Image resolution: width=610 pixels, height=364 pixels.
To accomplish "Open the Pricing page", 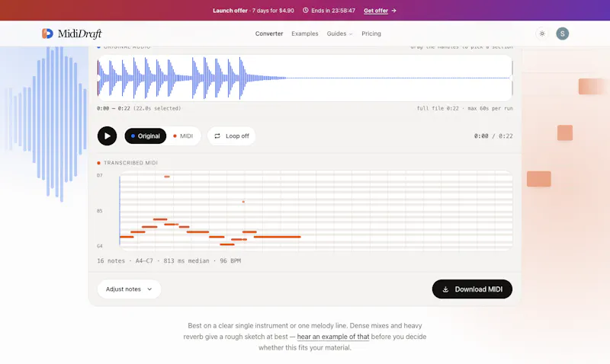I will point(371,34).
